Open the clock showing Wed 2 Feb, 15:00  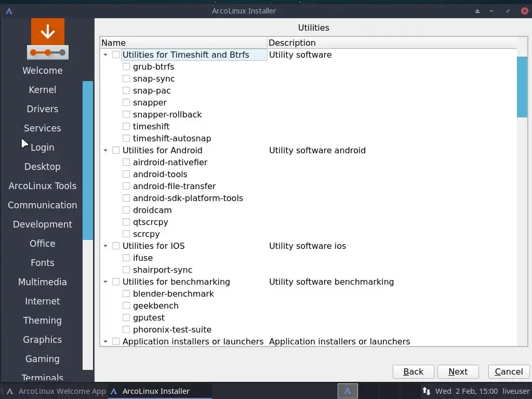(467, 391)
